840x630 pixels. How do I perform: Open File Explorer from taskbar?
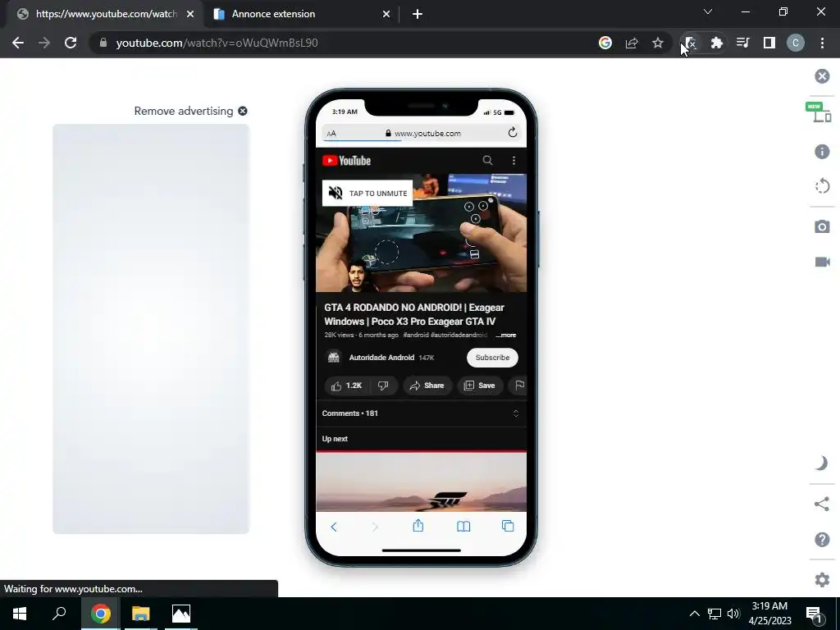tap(141, 614)
